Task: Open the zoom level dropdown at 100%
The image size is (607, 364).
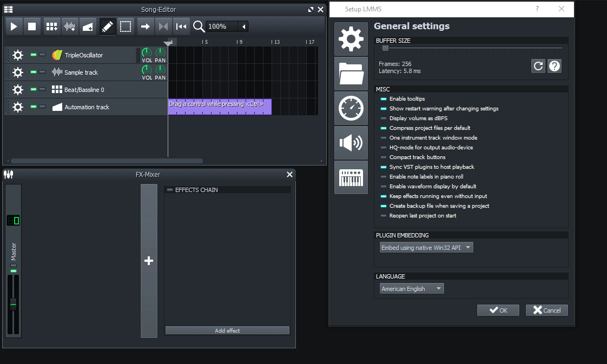Action: [x=227, y=26]
